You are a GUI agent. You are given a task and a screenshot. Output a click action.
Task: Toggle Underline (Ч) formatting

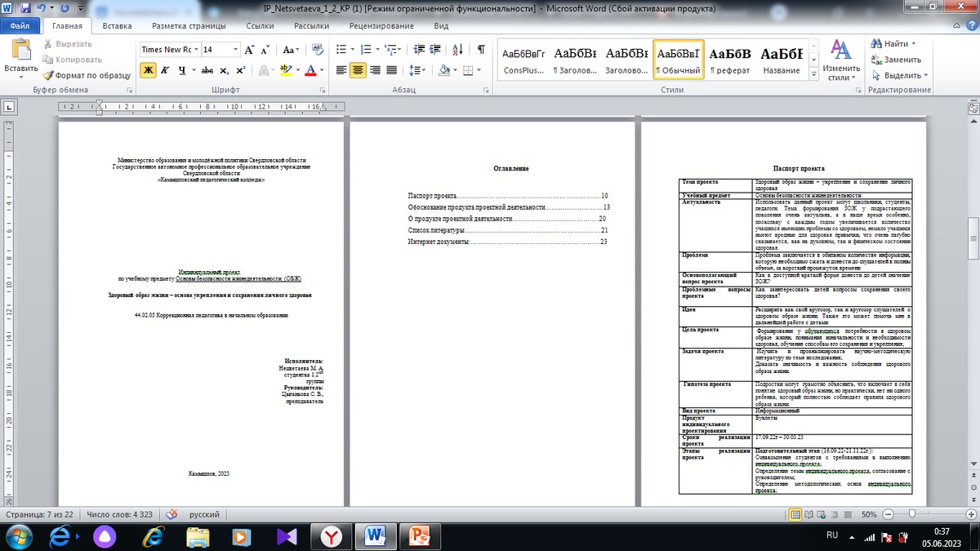pyautogui.click(x=180, y=70)
